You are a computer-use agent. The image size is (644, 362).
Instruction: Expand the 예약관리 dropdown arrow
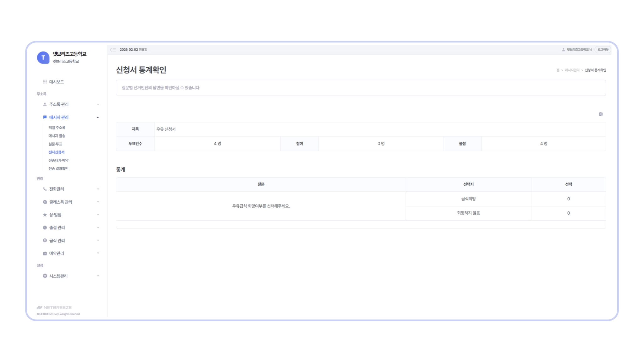pyautogui.click(x=98, y=253)
